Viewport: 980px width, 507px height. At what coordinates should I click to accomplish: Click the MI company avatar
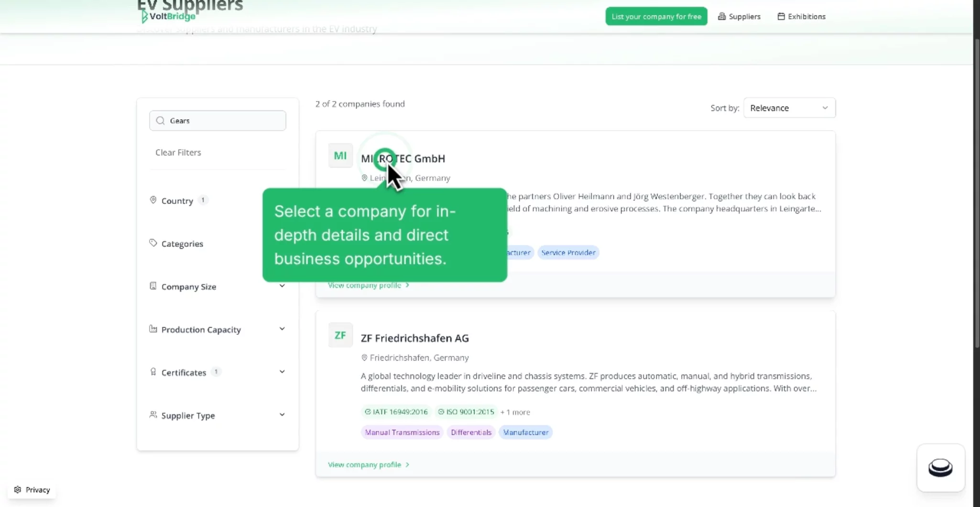340,155
